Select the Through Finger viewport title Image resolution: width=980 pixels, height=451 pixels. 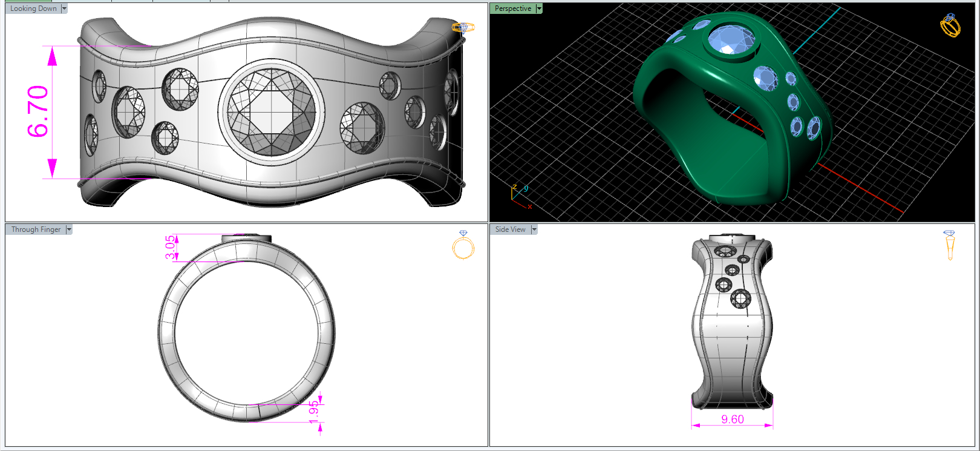pyautogui.click(x=36, y=229)
